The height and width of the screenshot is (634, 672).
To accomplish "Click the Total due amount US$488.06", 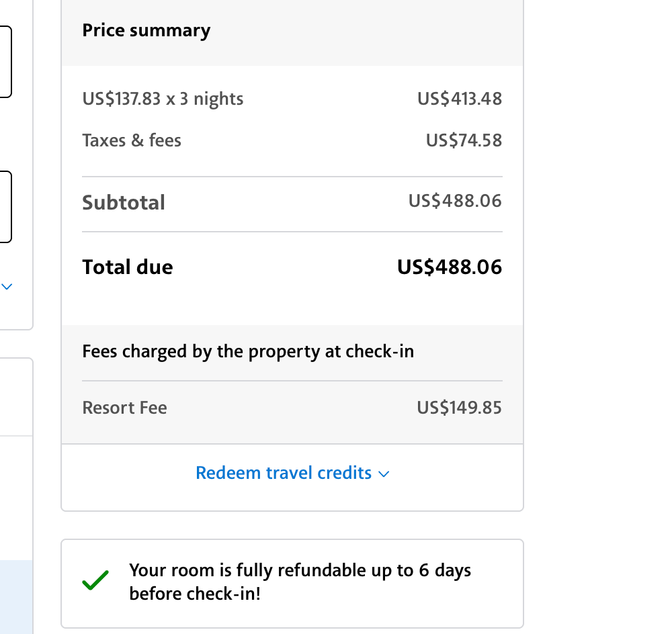I will click(x=449, y=267).
